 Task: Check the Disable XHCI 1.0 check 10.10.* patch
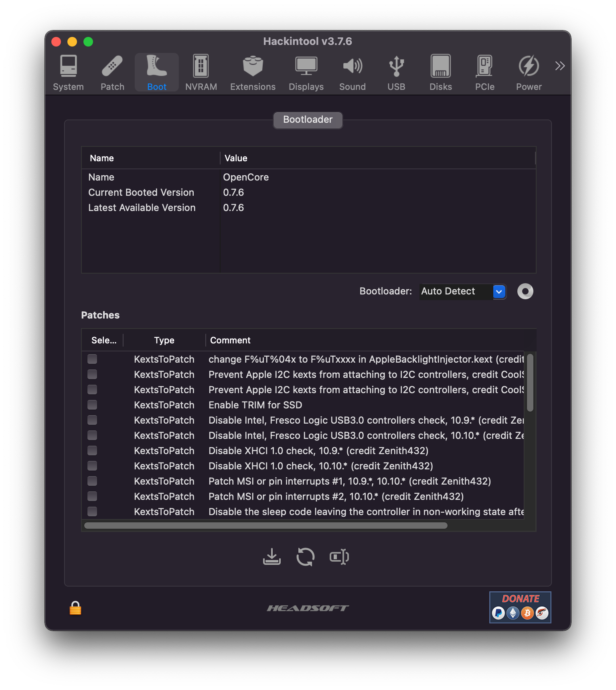[x=92, y=466]
